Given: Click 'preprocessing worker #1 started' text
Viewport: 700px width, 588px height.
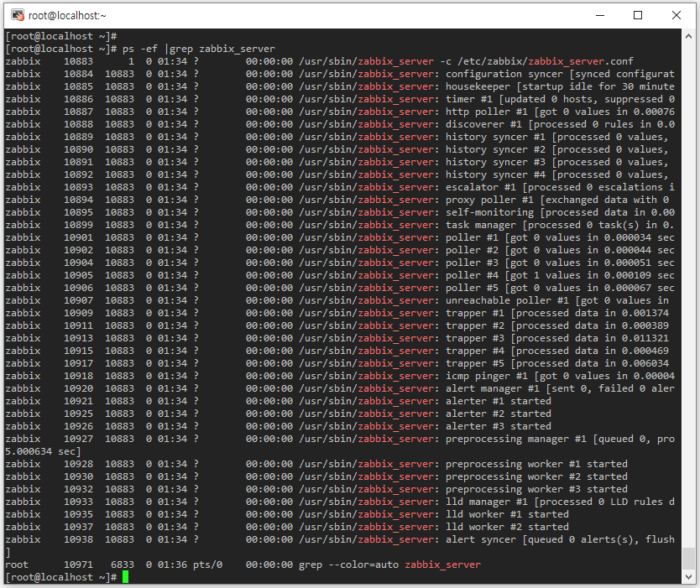Looking at the screenshot, I should click(536, 464).
